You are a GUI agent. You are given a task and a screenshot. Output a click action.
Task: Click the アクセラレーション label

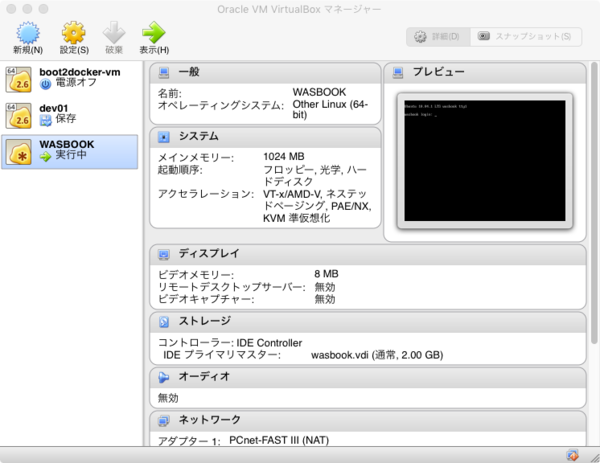(x=205, y=194)
